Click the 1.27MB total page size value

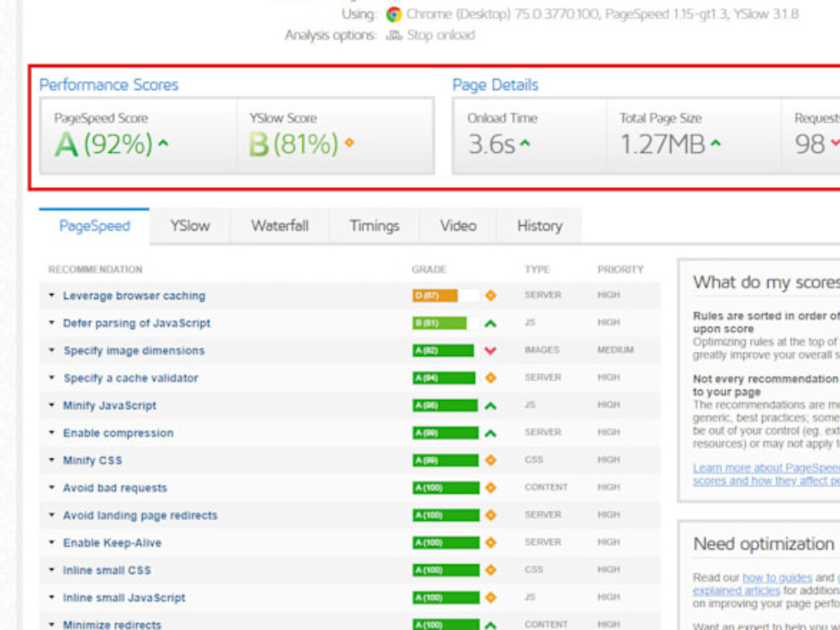pos(662,144)
